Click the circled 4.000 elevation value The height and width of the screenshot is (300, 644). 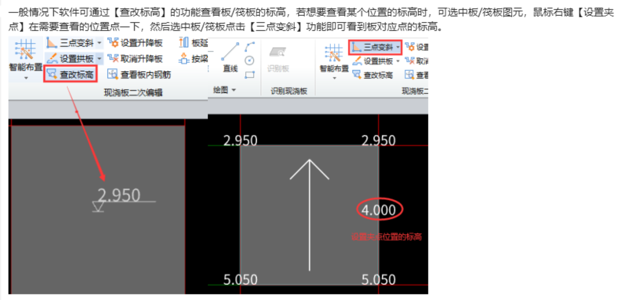click(379, 210)
